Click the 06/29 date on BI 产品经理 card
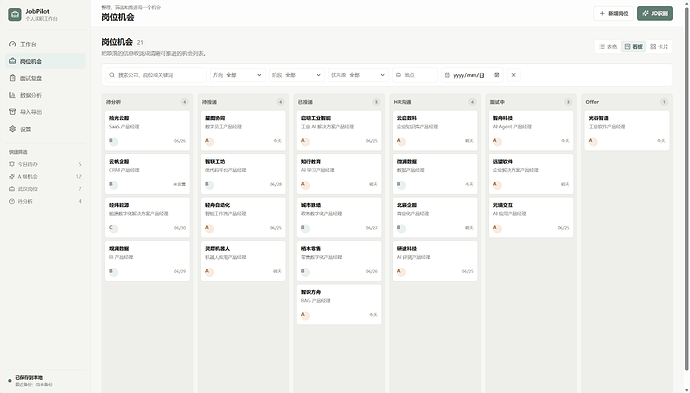This screenshot has width=690, height=393. point(180,271)
